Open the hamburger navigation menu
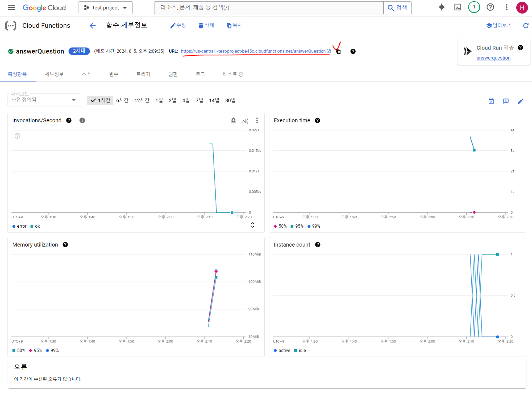Screen dimensions: 532x393 point(11,7)
